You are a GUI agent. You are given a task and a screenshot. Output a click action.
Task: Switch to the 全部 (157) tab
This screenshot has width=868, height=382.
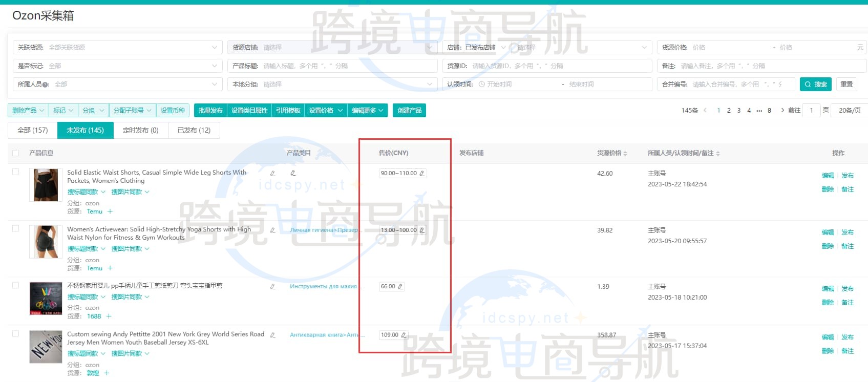click(33, 130)
